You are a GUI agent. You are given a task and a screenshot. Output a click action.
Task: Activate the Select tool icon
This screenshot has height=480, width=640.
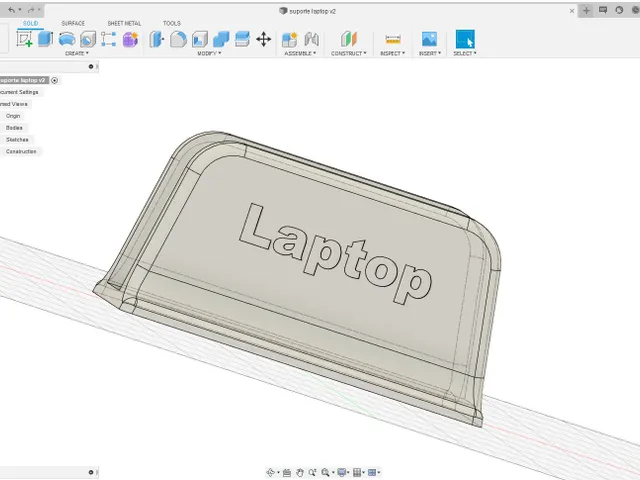465,39
